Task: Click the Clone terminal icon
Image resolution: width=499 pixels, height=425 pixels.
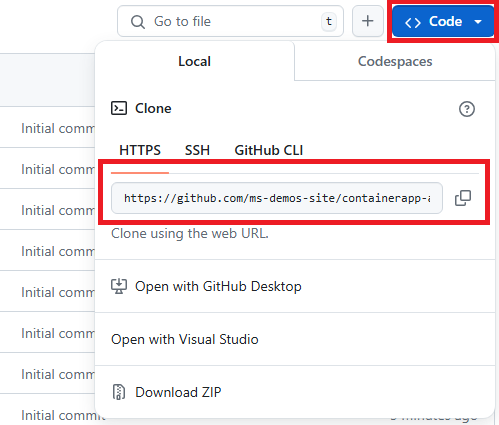Action: 119,108
